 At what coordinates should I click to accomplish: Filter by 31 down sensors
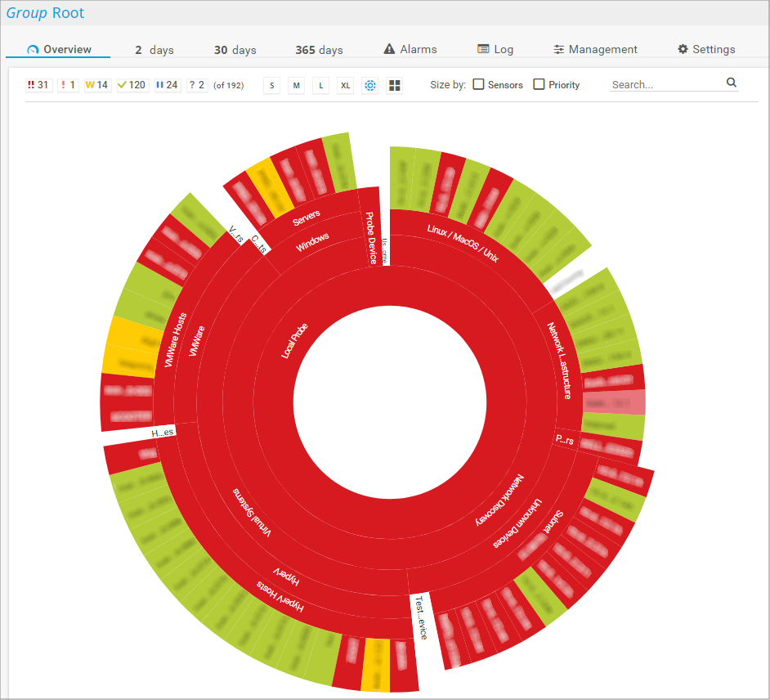coord(38,85)
